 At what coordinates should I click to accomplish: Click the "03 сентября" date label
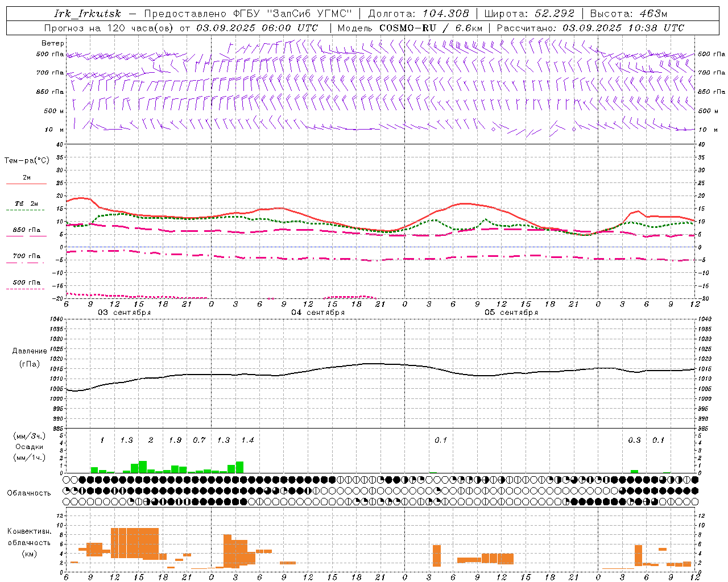click(125, 313)
